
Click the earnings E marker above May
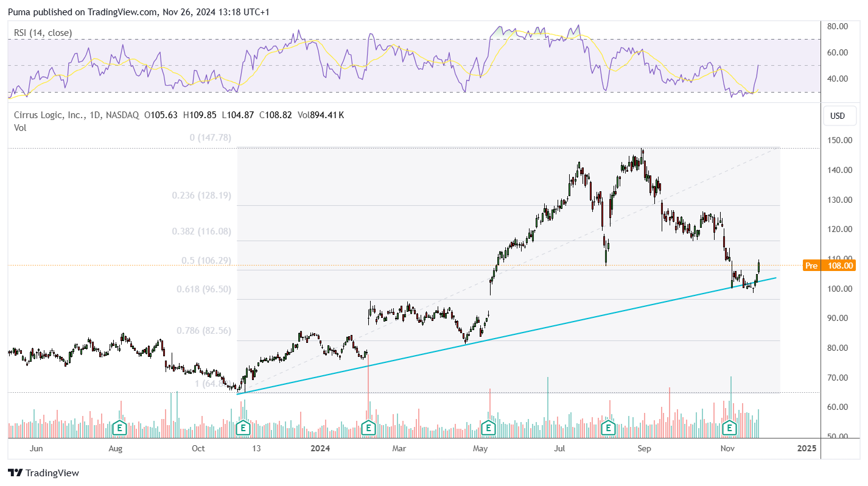point(488,428)
